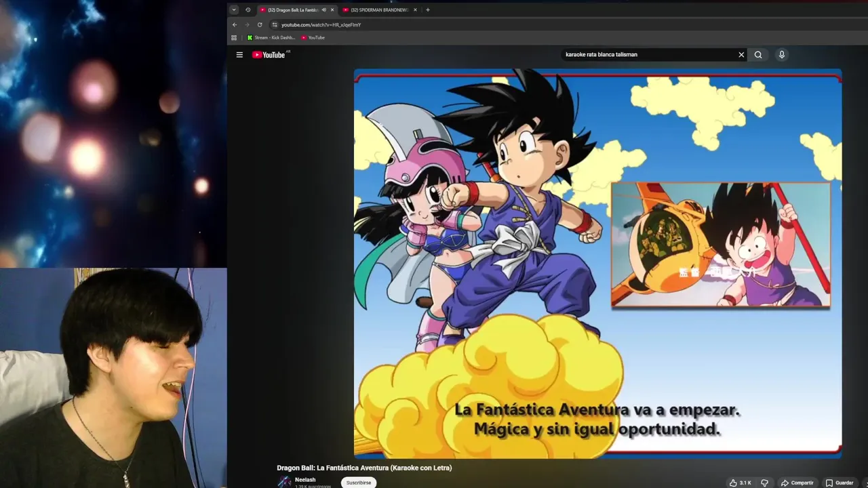
Task: Clear the YouTube search text
Action: [x=741, y=55]
